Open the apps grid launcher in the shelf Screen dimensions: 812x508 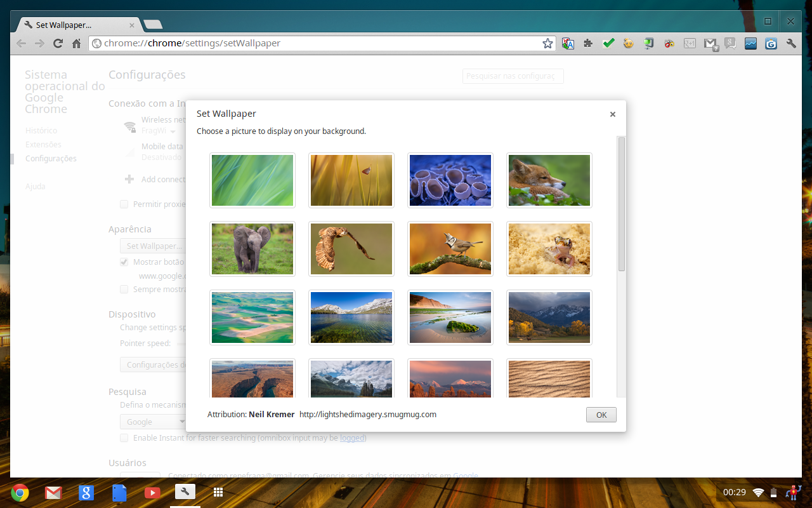coord(218,492)
